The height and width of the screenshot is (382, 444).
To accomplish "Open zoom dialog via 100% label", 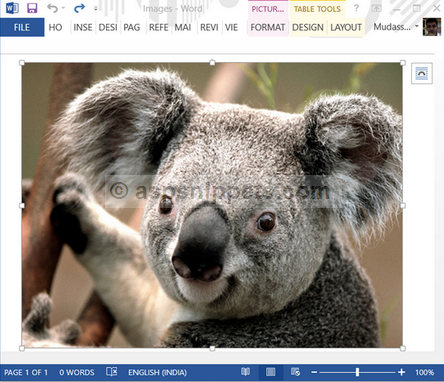I will [424, 372].
